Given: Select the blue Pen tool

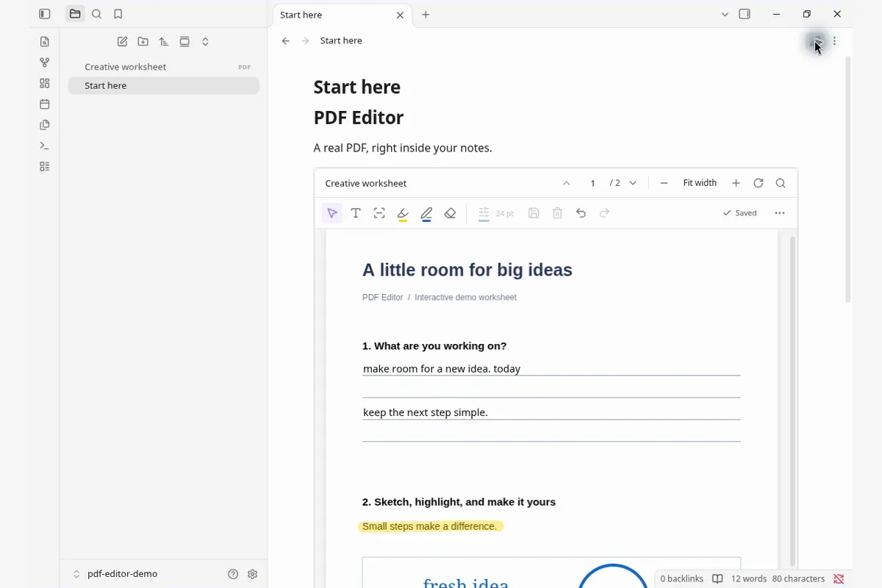Looking at the screenshot, I should tap(426, 214).
